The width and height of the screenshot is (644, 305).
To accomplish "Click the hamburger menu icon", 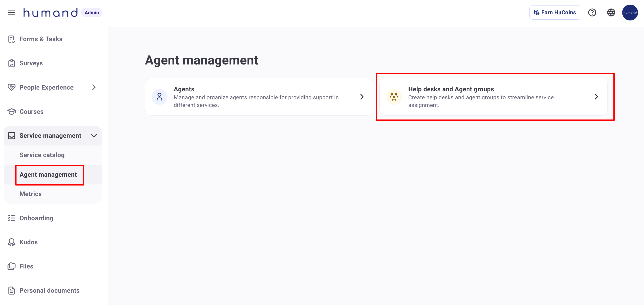I will [11, 13].
